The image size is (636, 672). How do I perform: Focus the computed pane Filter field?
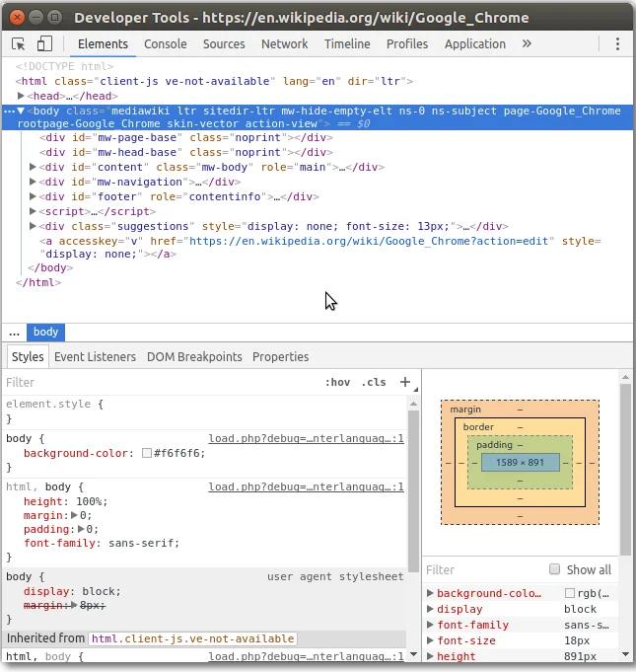[x=484, y=569]
